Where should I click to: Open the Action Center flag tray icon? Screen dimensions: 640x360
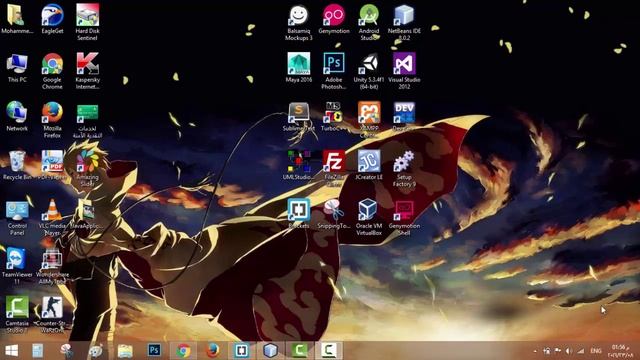pyautogui.click(x=558, y=351)
